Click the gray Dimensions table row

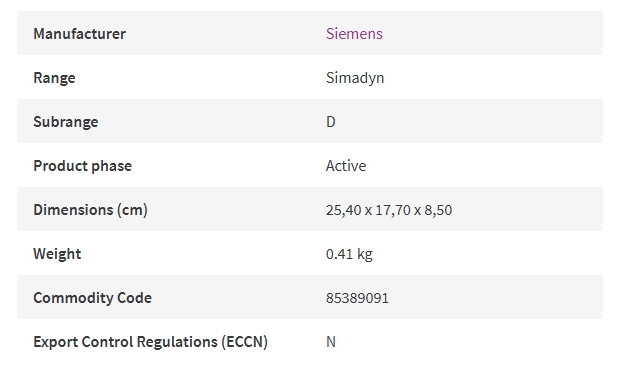click(310, 209)
